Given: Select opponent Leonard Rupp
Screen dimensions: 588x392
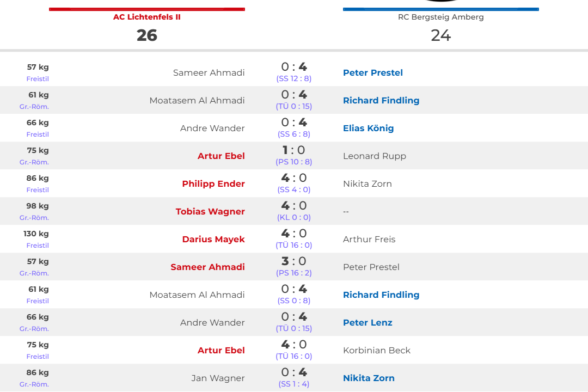Looking at the screenshot, I should click(x=375, y=156).
